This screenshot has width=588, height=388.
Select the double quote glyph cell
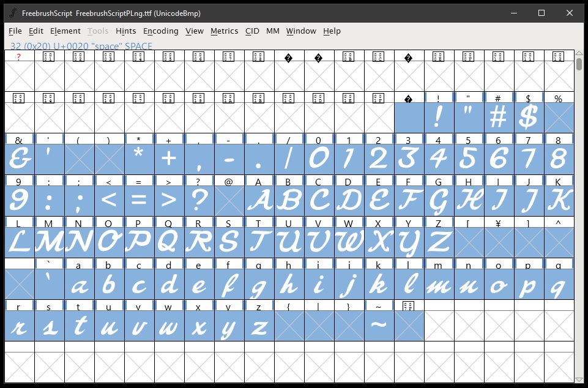(469, 118)
